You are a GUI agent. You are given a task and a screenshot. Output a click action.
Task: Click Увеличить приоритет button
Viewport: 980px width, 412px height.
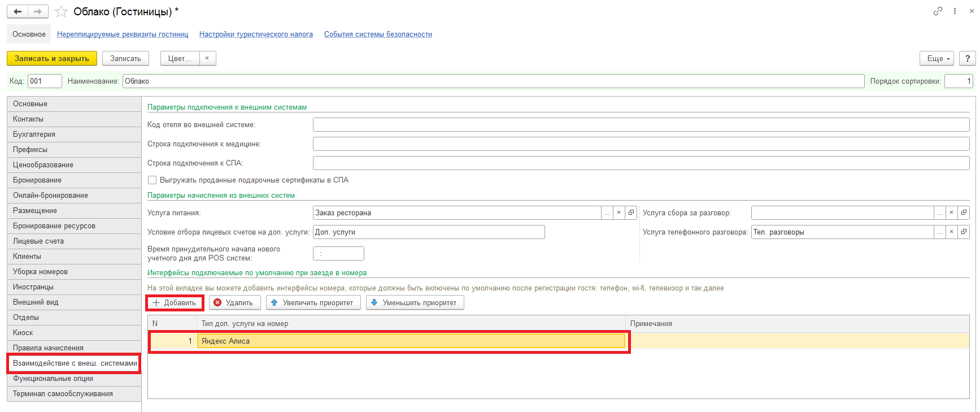(313, 303)
